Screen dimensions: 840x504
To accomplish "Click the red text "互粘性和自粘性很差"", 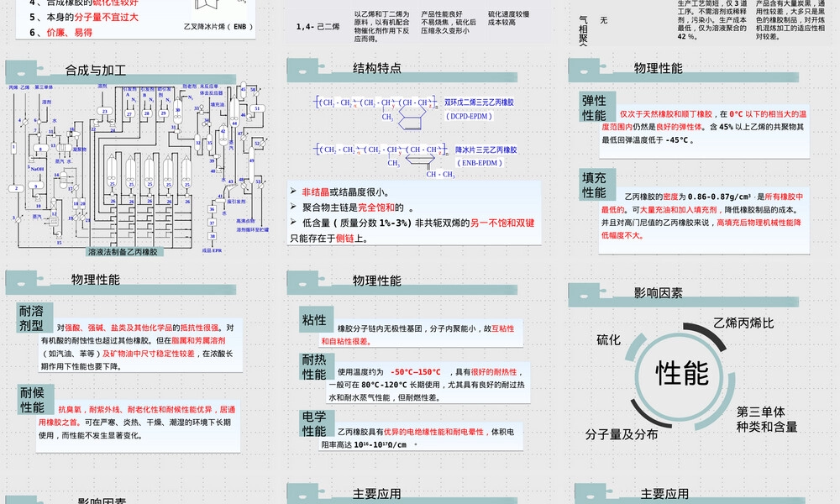I will coord(417,335).
